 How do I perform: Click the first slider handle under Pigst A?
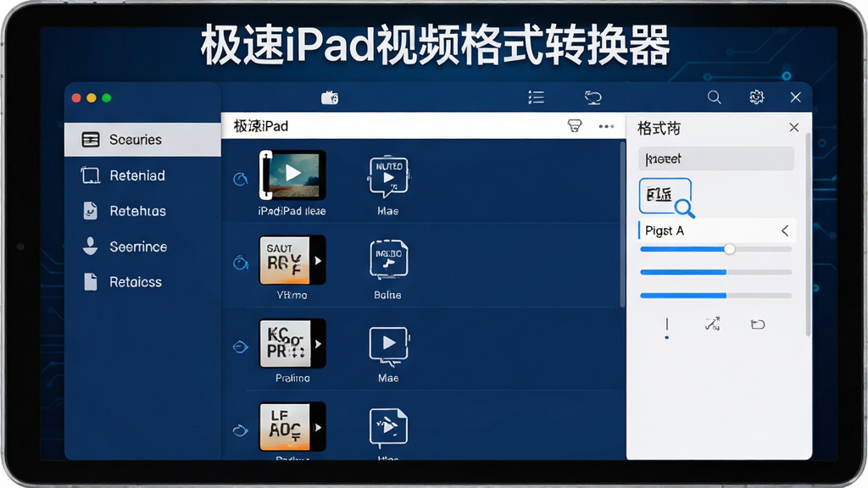click(730, 249)
